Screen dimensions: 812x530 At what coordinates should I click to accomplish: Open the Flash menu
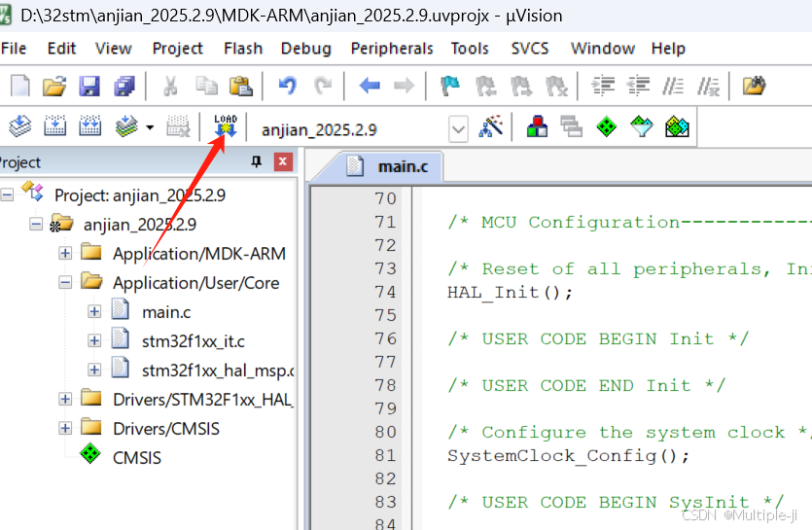click(243, 49)
